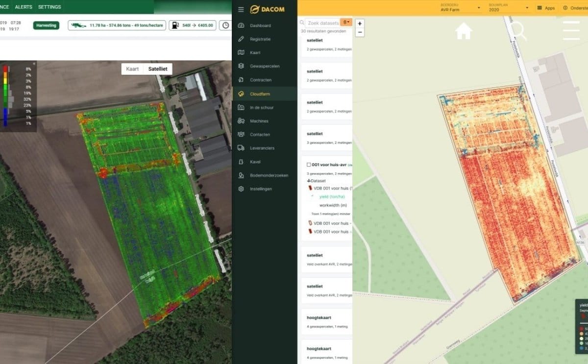Focus the Zoek datasets search field

pyautogui.click(x=323, y=23)
